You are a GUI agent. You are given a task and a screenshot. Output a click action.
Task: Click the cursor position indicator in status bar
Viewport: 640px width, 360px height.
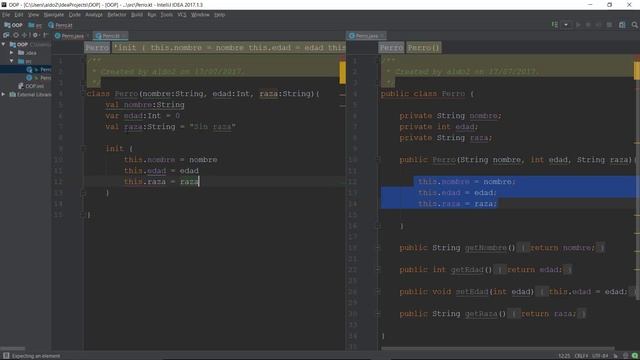[x=564, y=356]
